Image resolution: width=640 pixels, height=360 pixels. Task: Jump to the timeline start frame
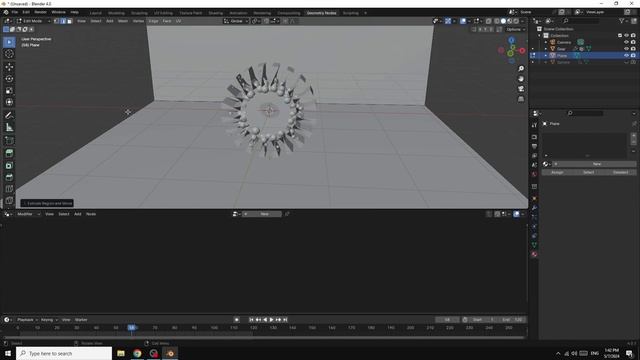(251, 320)
